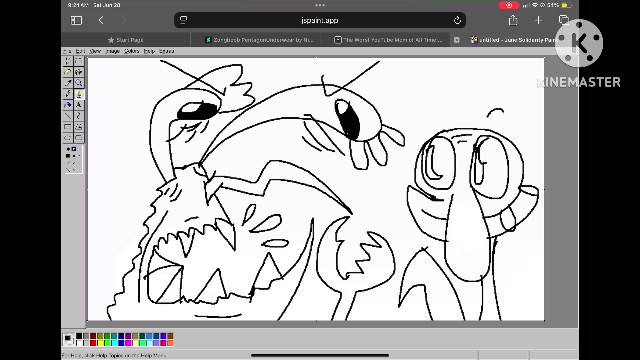Select the Pencil tool
The image size is (640, 360).
68,94
